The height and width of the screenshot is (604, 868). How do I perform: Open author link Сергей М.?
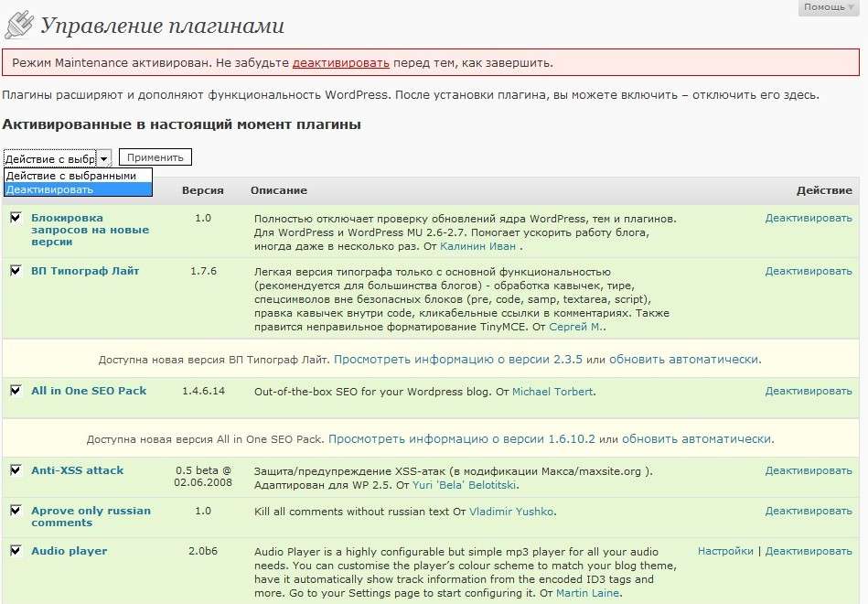pos(576,327)
